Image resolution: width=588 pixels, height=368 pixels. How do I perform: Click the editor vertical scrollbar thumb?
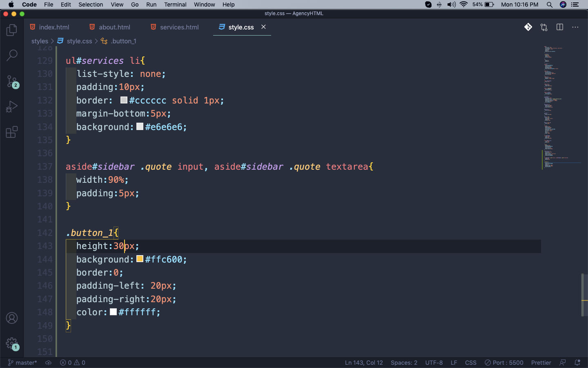pos(584,295)
